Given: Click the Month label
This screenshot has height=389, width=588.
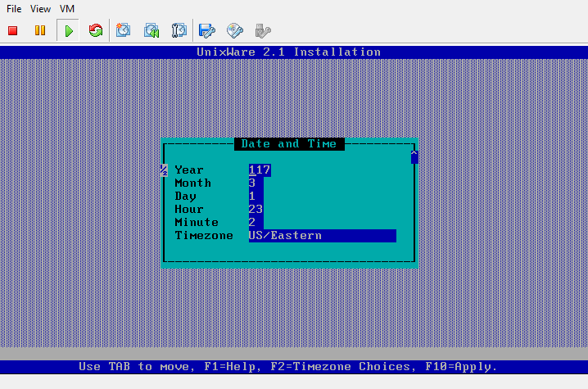Looking at the screenshot, I should click(192, 183).
